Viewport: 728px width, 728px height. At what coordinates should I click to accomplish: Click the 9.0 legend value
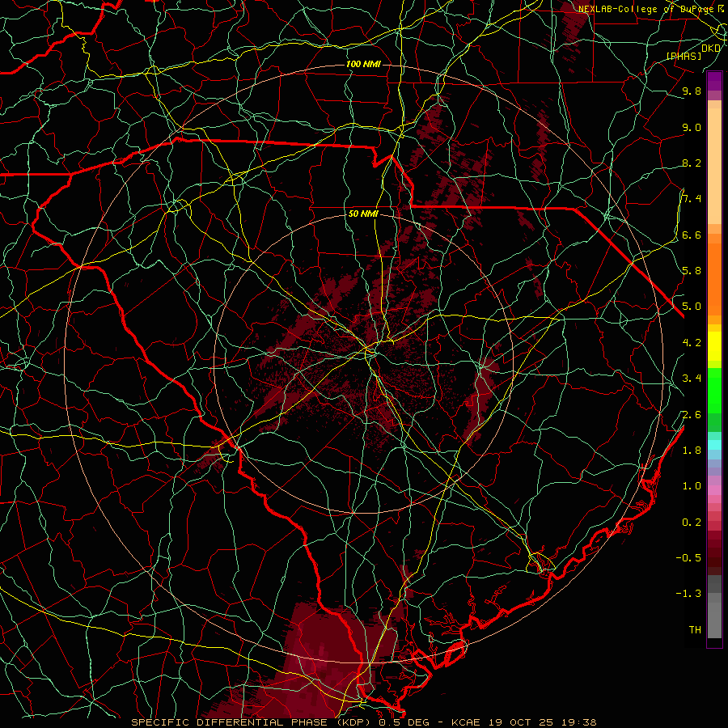click(x=692, y=127)
